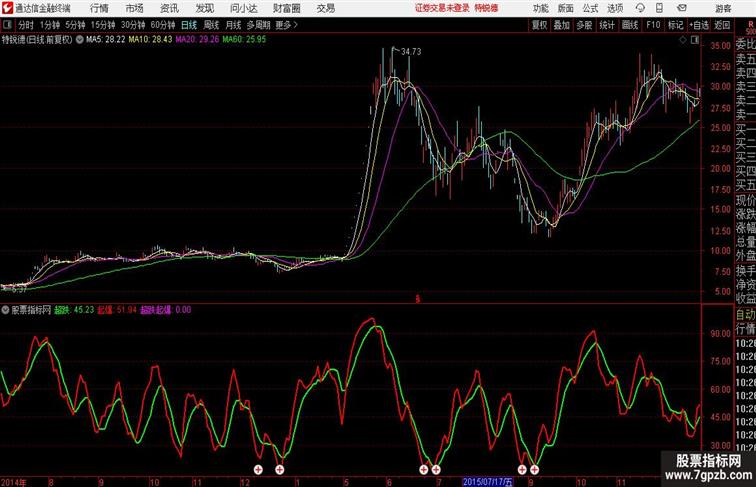Image resolution: width=756 pixels, height=487 pixels.
Task: Toggle the right sidebar panel icon near 35.00
Action: (x=695, y=41)
